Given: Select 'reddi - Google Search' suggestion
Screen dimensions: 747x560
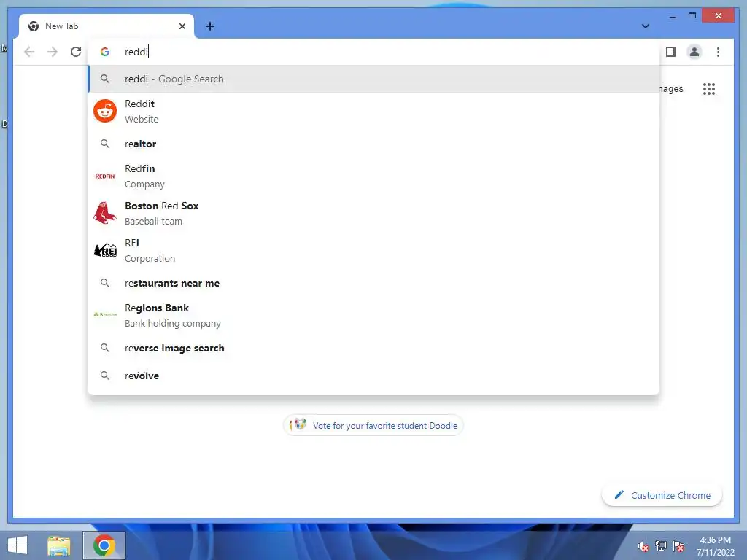Looking at the screenshot, I should tap(374, 79).
